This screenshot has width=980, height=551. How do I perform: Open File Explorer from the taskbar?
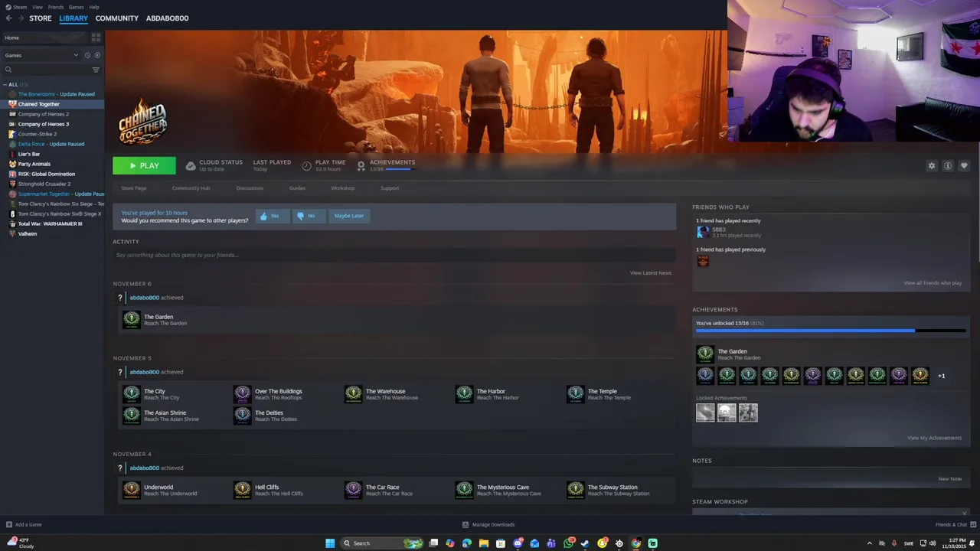[x=484, y=543]
